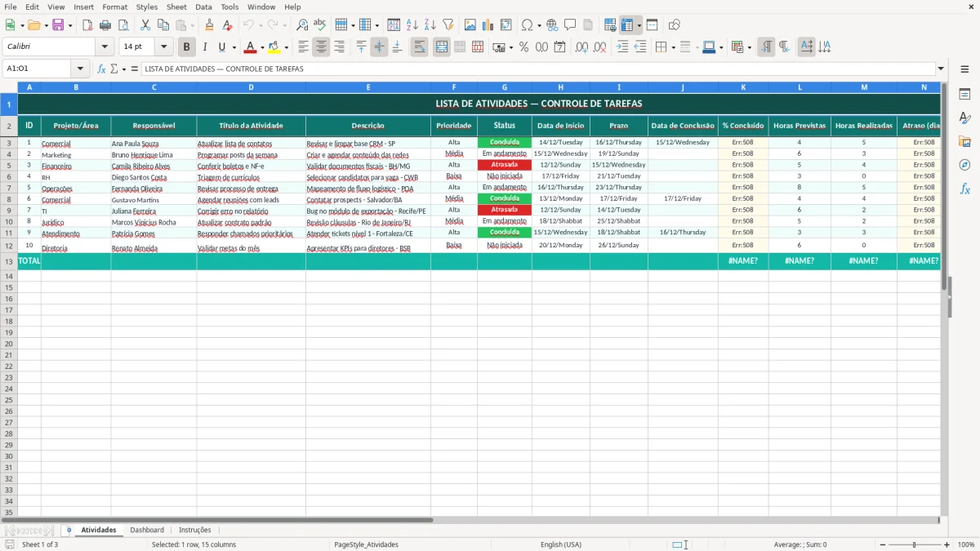Switch to the Dashboard sheet tab
980x551 pixels.
coord(147,530)
